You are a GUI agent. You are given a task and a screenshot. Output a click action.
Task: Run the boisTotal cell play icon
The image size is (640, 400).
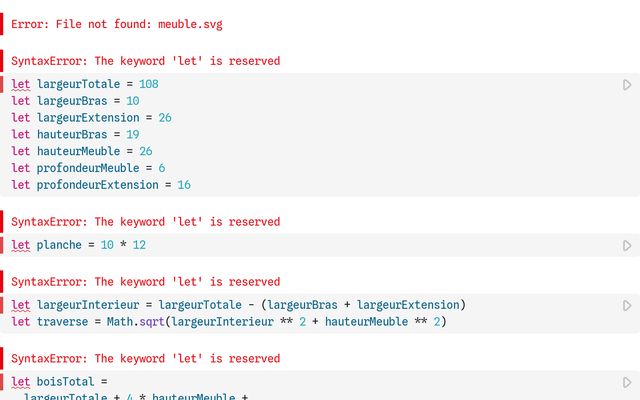coord(627,382)
